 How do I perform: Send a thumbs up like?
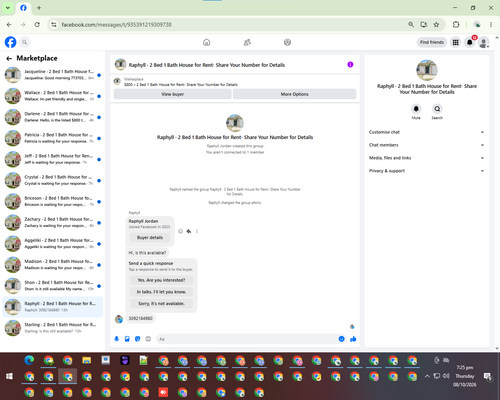coord(353,339)
